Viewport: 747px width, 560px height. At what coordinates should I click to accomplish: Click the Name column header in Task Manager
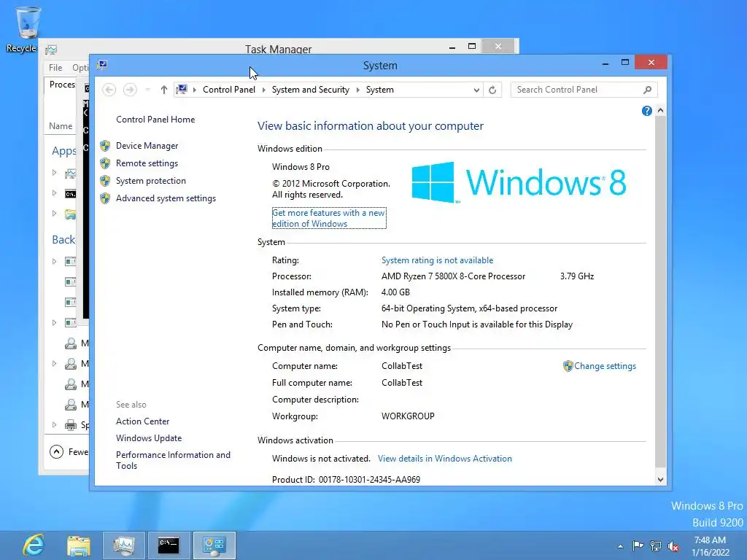[x=61, y=126]
